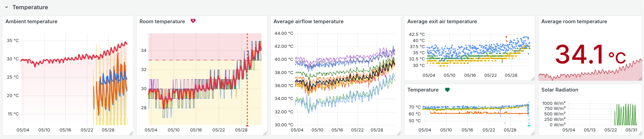
Task: Open the Ambient temperature panel title menu
Action: (31, 22)
